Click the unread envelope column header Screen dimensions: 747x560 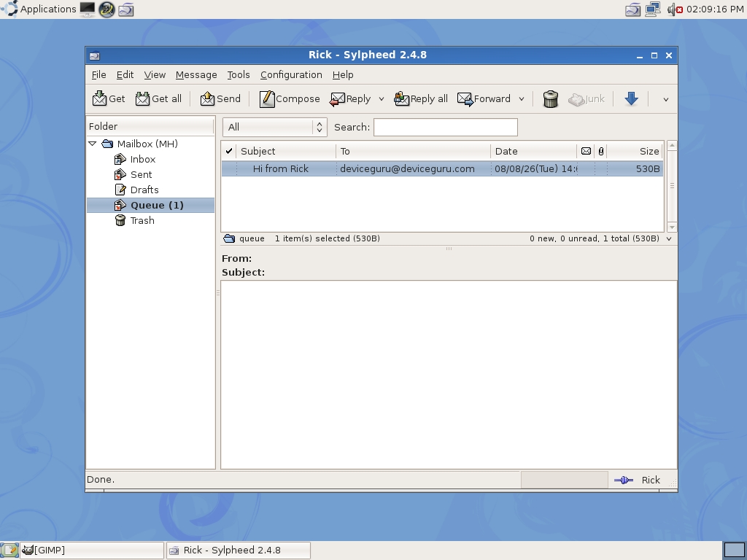click(586, 151)
